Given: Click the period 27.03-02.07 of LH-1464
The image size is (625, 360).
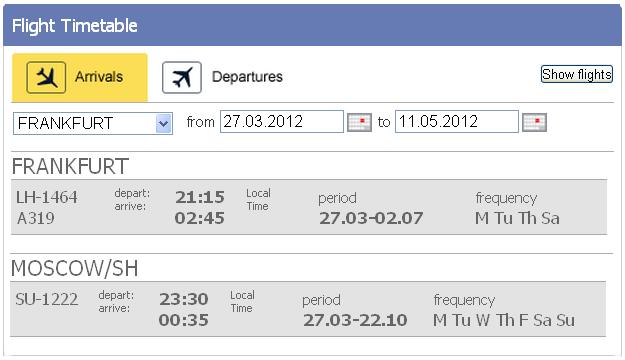Looking at the screenshot, I should [371, 218].
